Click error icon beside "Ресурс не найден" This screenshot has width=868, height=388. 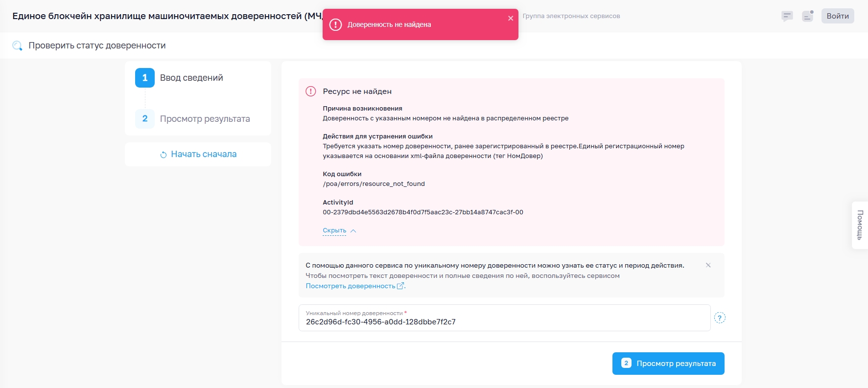(x=311, y=91)
